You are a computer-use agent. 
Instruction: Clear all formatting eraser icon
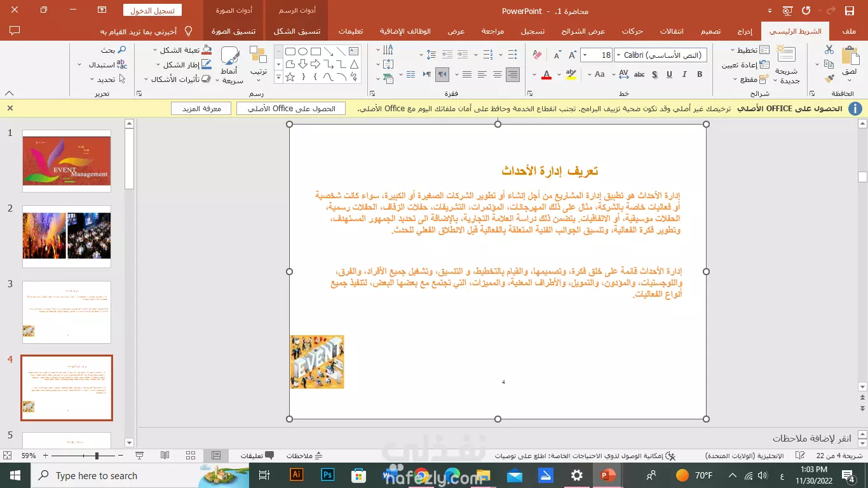click(537, 55)
